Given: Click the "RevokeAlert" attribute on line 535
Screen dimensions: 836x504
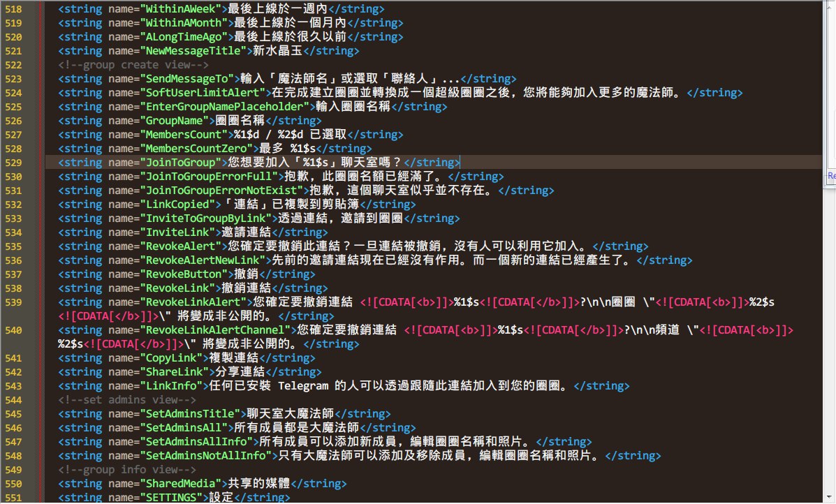Looking at the screenshot, I should [181, 246].
